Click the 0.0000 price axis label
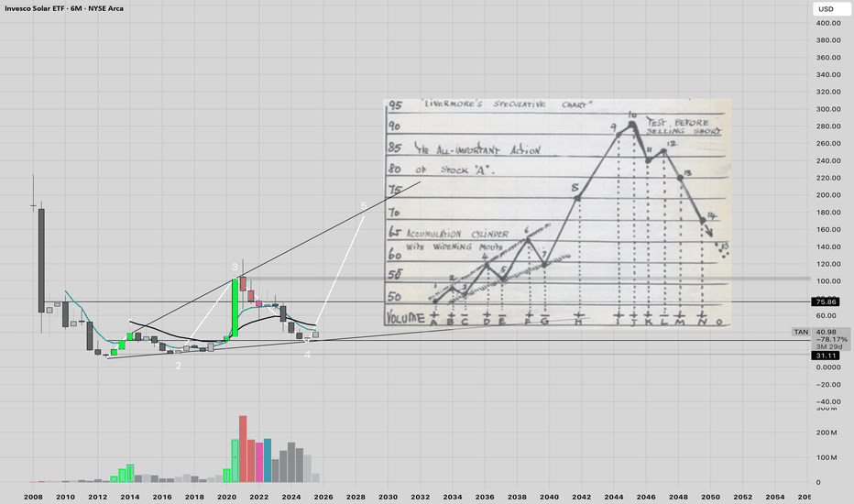This screenshot has height=504, width=854. 827,367
